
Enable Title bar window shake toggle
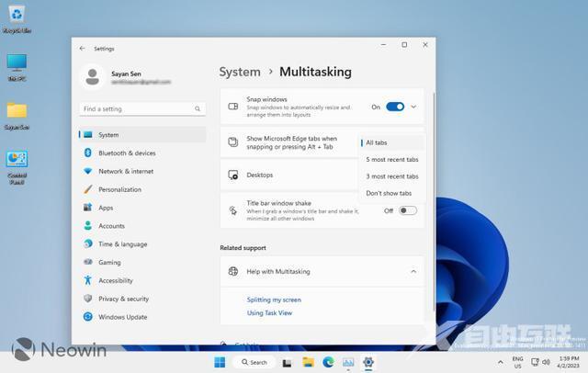[x=407, y=210]
